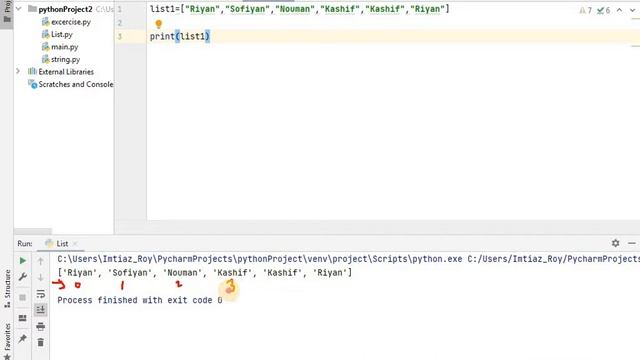Click the typo check count 6

(x=603, y=10)
